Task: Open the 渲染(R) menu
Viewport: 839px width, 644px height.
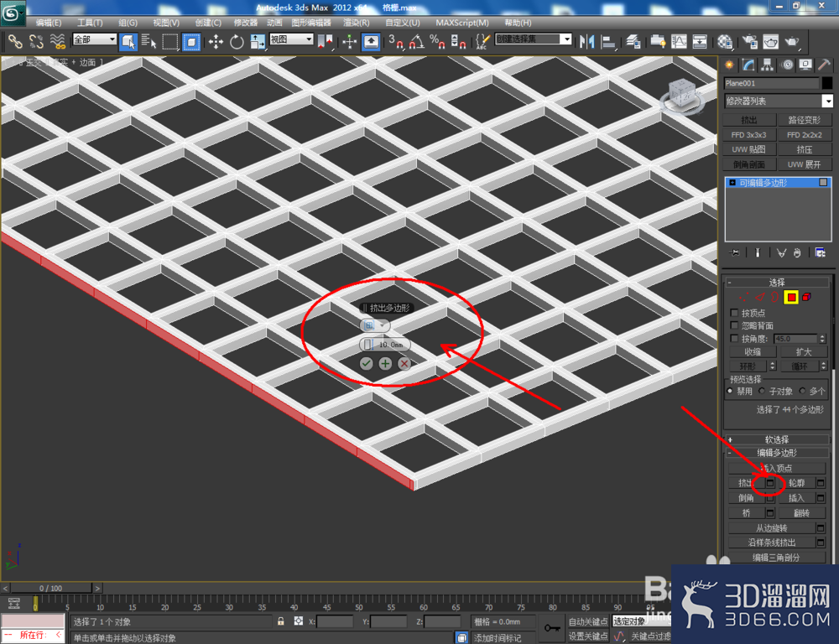Action: tap(357, 23)
